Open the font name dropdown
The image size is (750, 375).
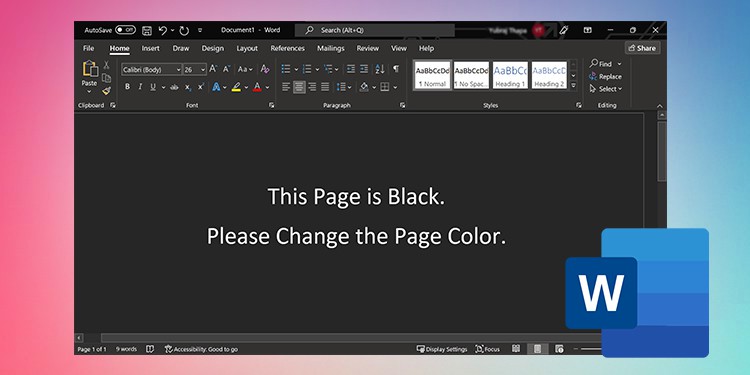[178, 70]
